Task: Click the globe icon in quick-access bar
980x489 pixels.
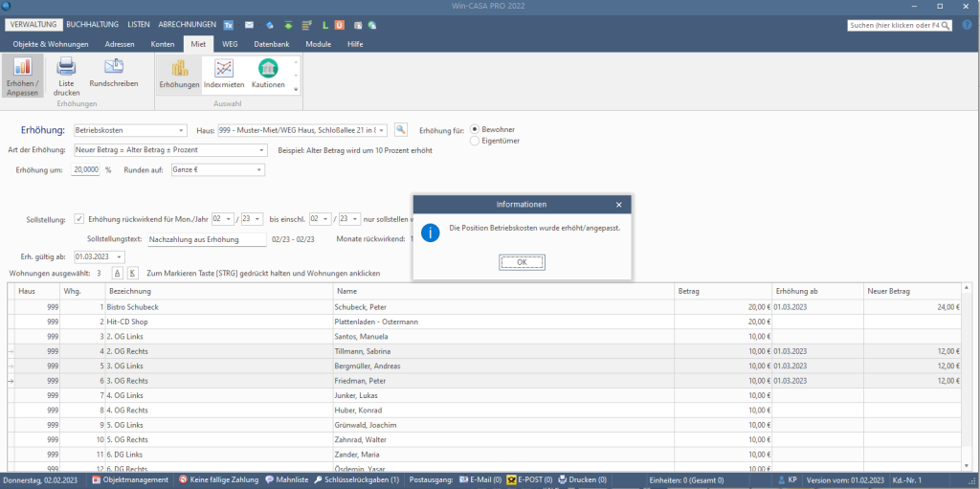Action: [x=372, y=25]
